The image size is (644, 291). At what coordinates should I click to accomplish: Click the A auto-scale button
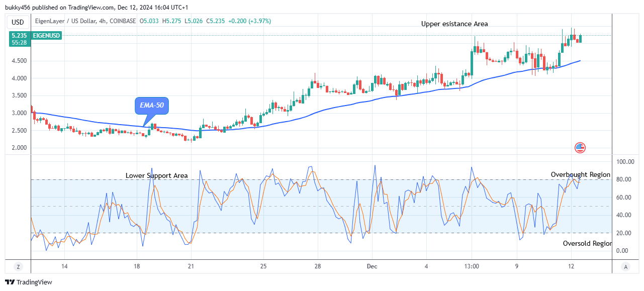click(625, 267)
